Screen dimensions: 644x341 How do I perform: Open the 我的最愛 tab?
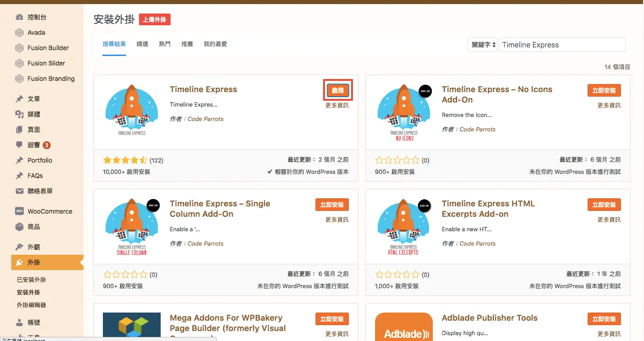pyautogui.click(x=215, y=44)
